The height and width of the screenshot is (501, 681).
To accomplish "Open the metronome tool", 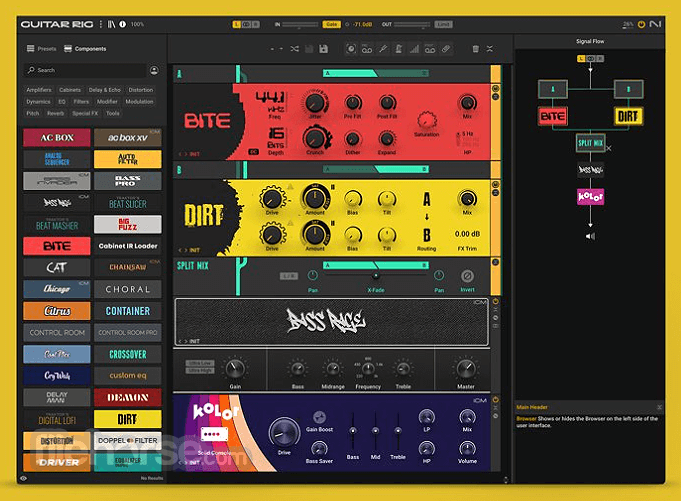I will coord(398,49).
